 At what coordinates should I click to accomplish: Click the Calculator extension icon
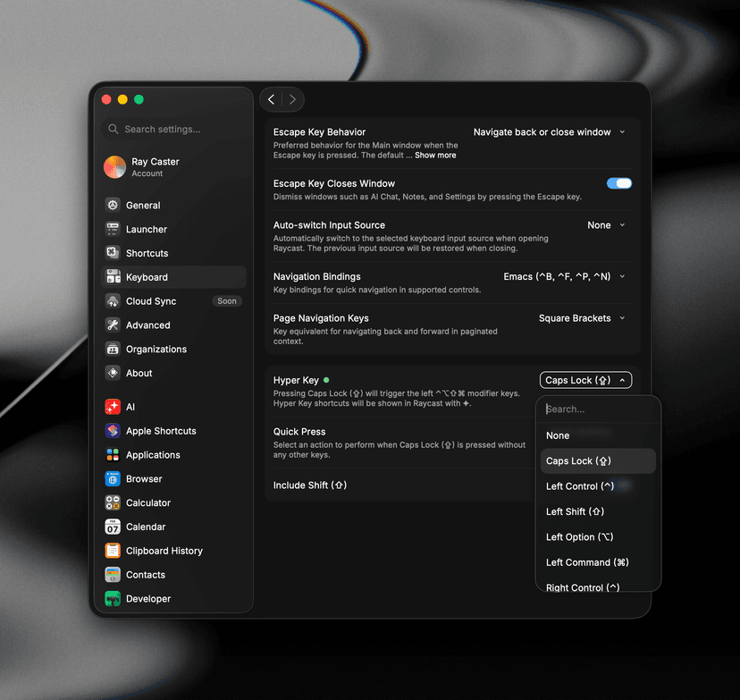[x=113, y=502]
